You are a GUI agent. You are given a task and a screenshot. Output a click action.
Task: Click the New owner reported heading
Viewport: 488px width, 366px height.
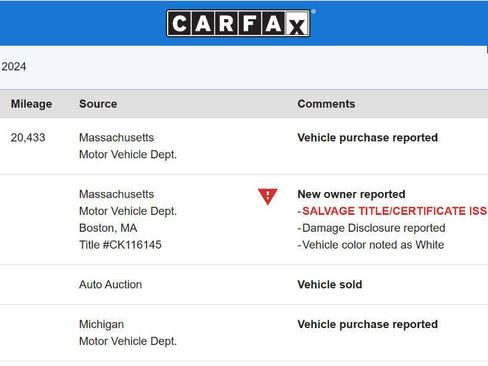[x=351, y=194]
